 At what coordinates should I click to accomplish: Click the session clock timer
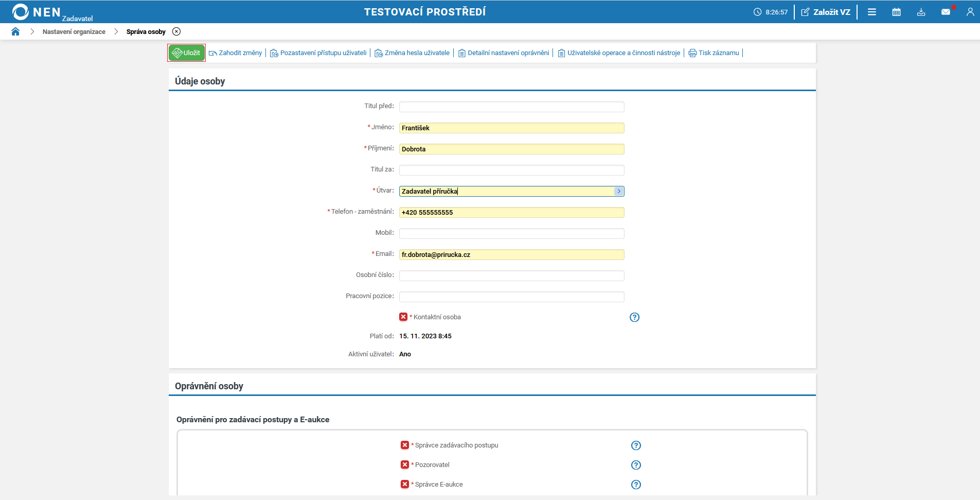click(771, 12)
